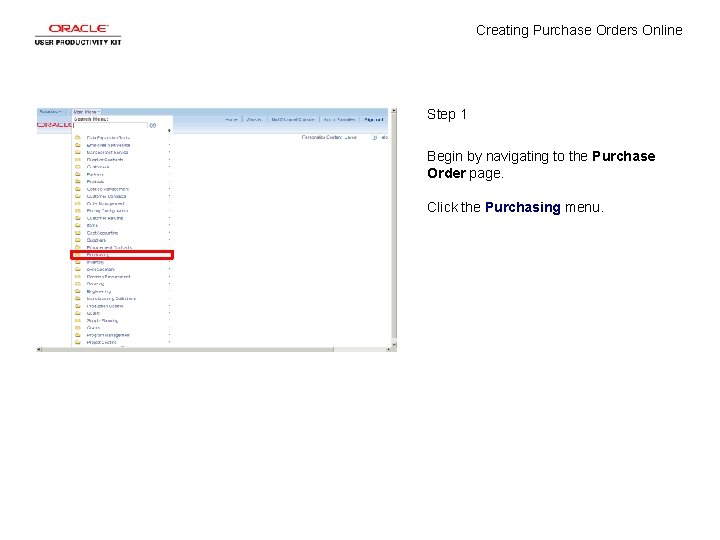
Task: Click into the Search Menu input field
Action: point(111,125)
